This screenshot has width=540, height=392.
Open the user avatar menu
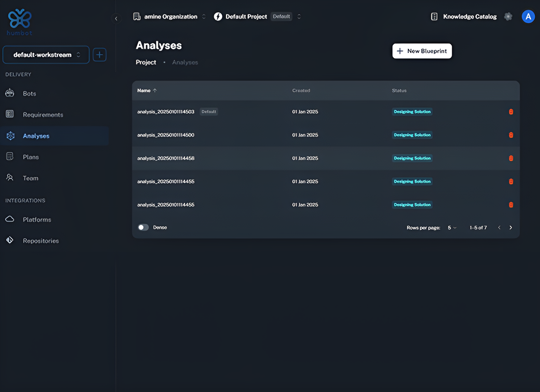click(x=528, y=16)
